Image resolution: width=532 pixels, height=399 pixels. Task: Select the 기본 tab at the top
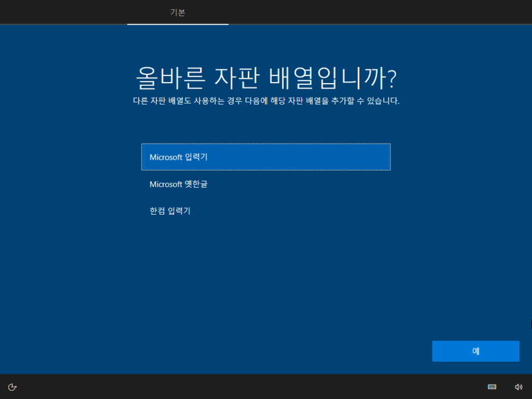pyautogui.click(x=178, y=13)
